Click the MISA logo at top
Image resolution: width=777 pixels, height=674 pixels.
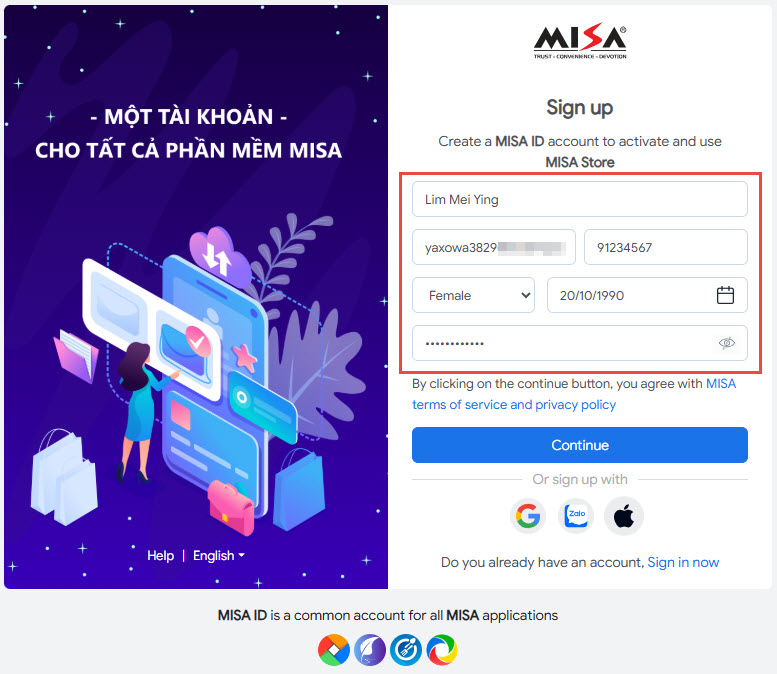pyautogui.click(x=580, y=41)
